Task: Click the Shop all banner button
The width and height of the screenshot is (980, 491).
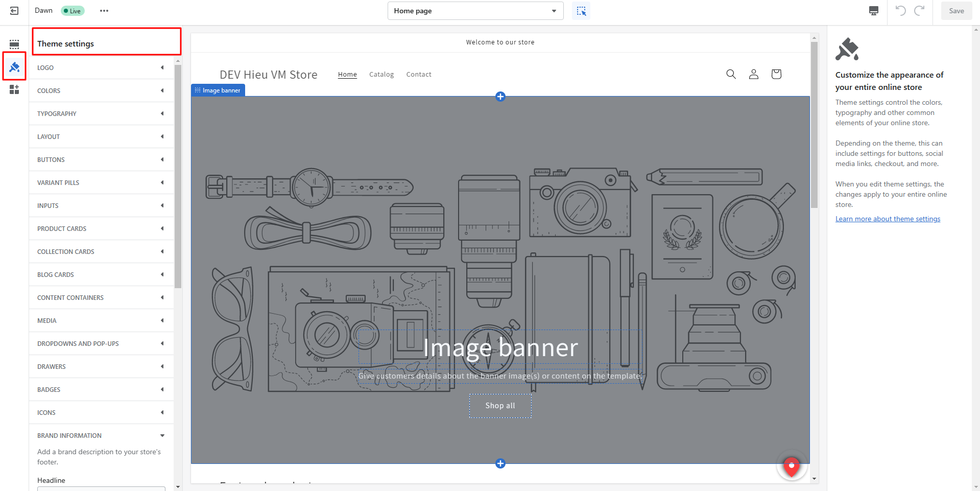Action: (500, 406)
